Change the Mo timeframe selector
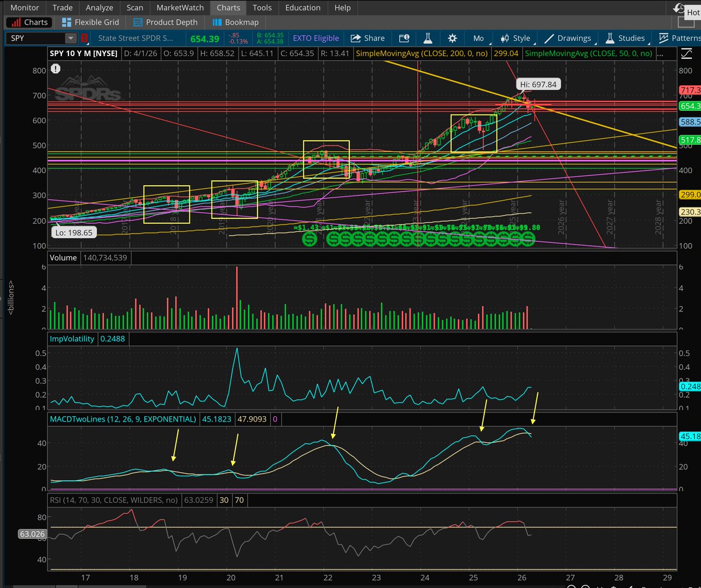701x588 pixels. coord(478,38)
